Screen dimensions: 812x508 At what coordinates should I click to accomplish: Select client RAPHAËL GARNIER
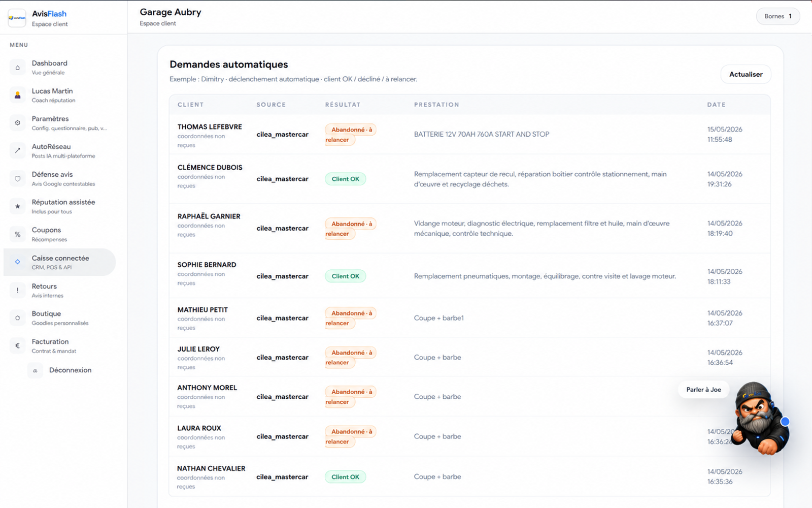(x=209, y=216)
